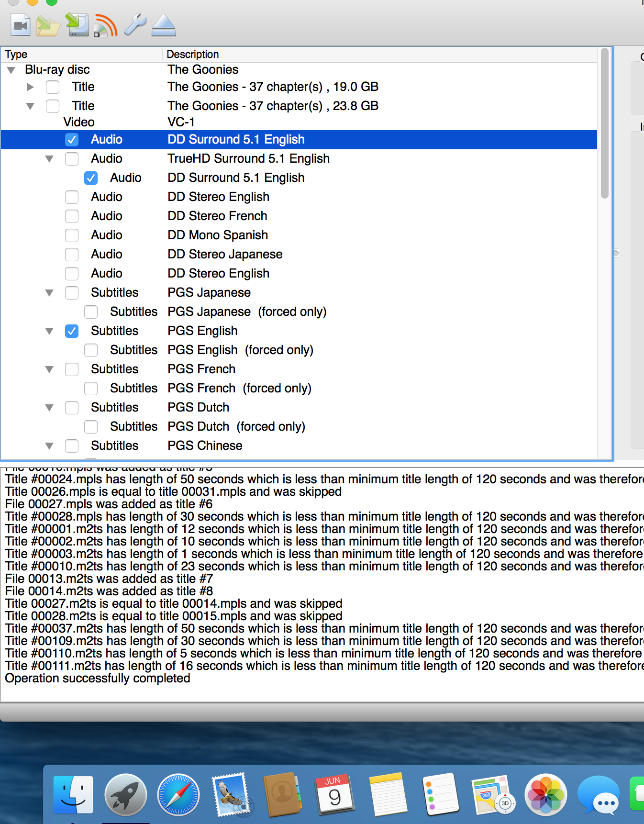Click the eject disc icon
Screen dimensions: 644x824
tap(164, 25)
